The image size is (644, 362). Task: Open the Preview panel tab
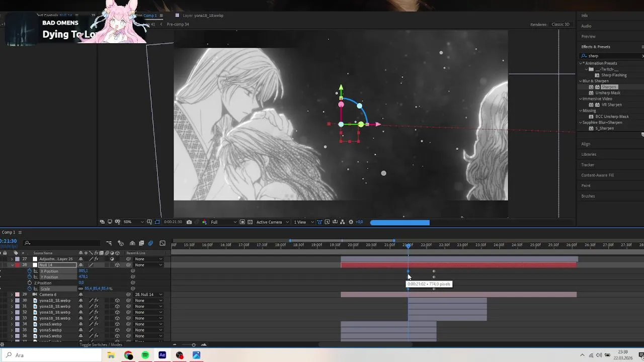(588, 37)
